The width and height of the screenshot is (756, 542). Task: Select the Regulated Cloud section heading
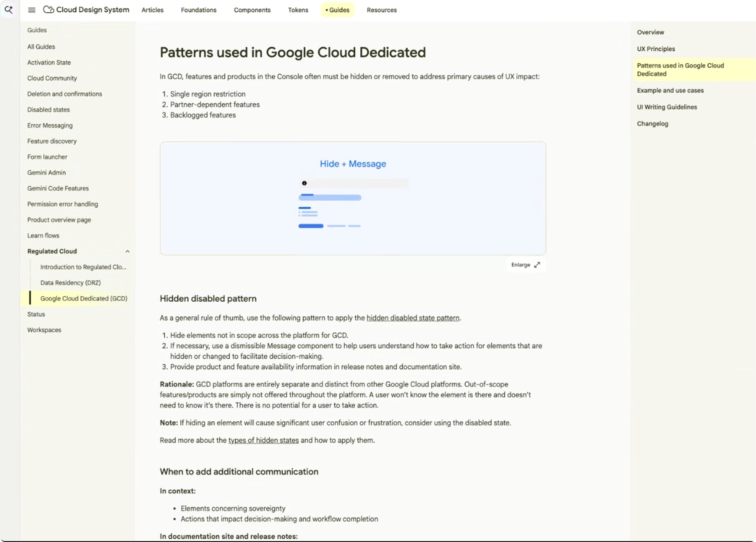coord(52,251)
